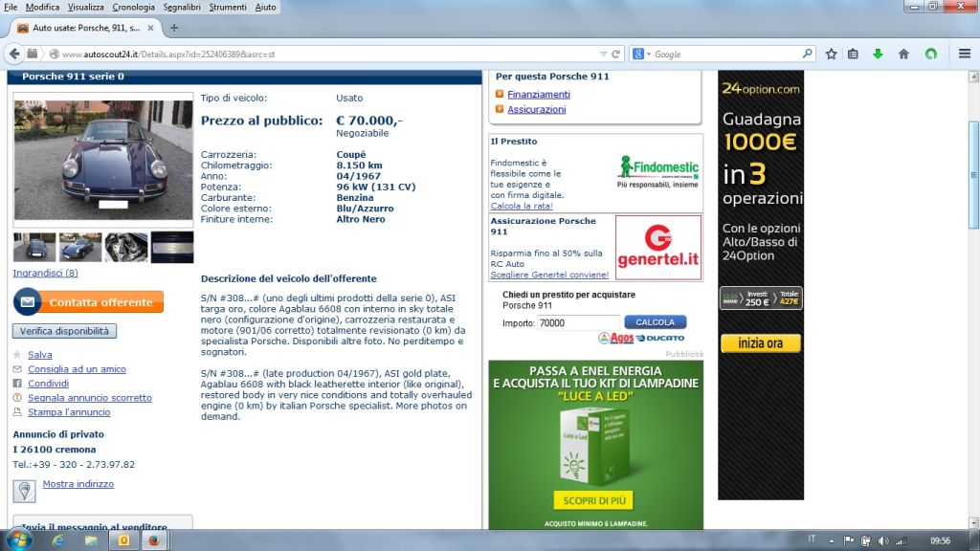
Task: Click the Facebook icon beside Condividi
Action: point(17,384)
